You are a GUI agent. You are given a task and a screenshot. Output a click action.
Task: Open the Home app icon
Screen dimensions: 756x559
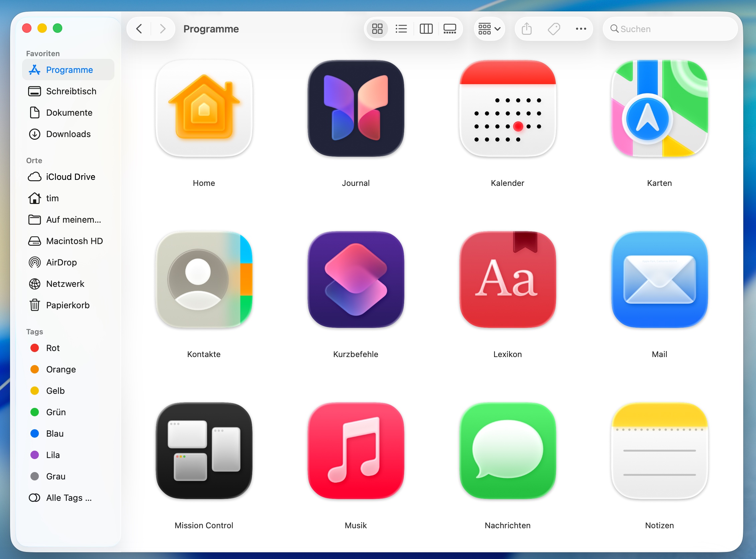click(x=204, y=108)
